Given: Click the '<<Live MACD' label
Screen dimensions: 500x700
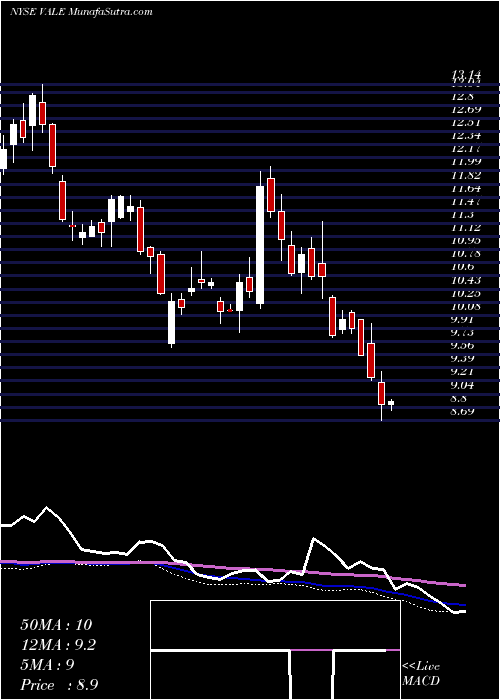Looking at the screenshot, I should [421, 674].
